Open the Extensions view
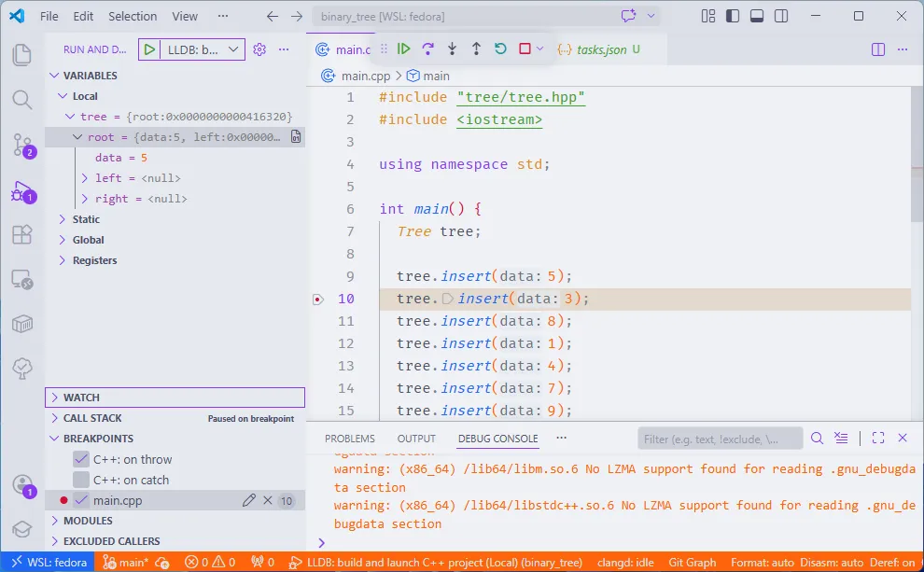 point(21,234)
